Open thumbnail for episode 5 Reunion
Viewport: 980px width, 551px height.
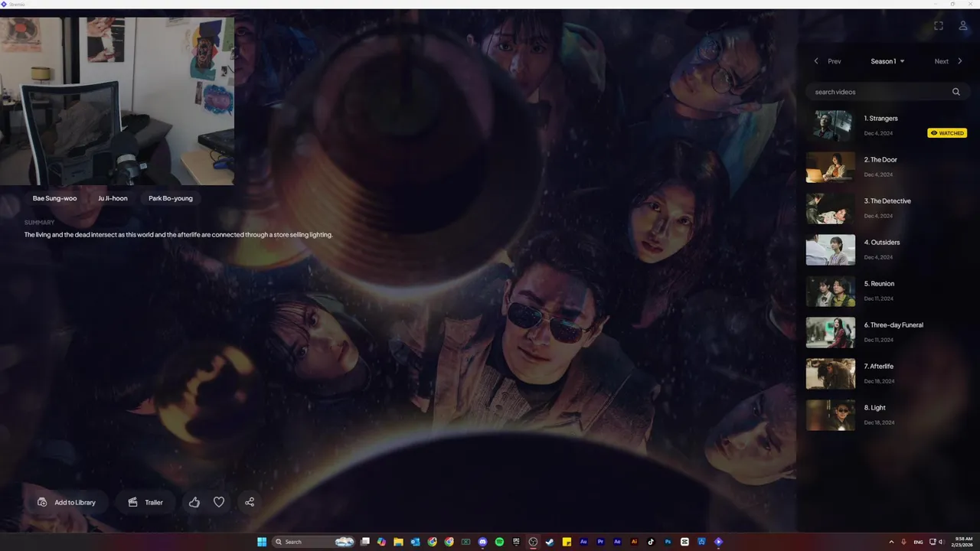831,291
